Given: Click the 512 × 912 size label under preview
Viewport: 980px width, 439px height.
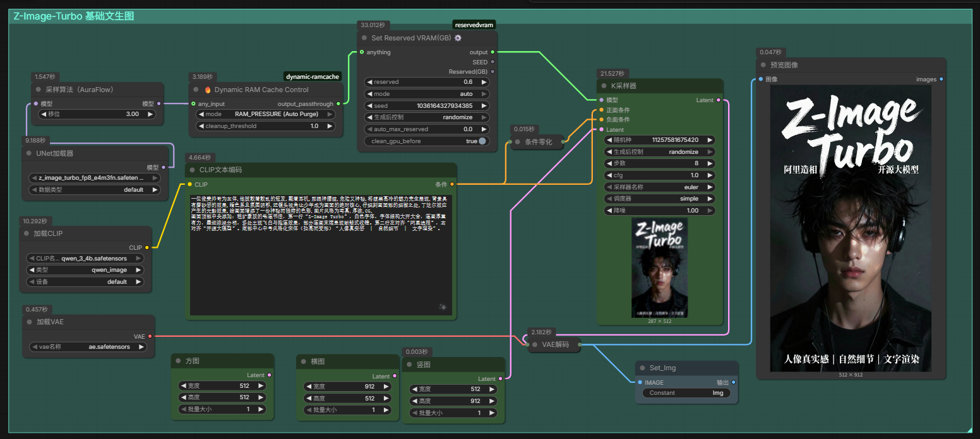Looking at the screenshot, I should coord(850,375).
